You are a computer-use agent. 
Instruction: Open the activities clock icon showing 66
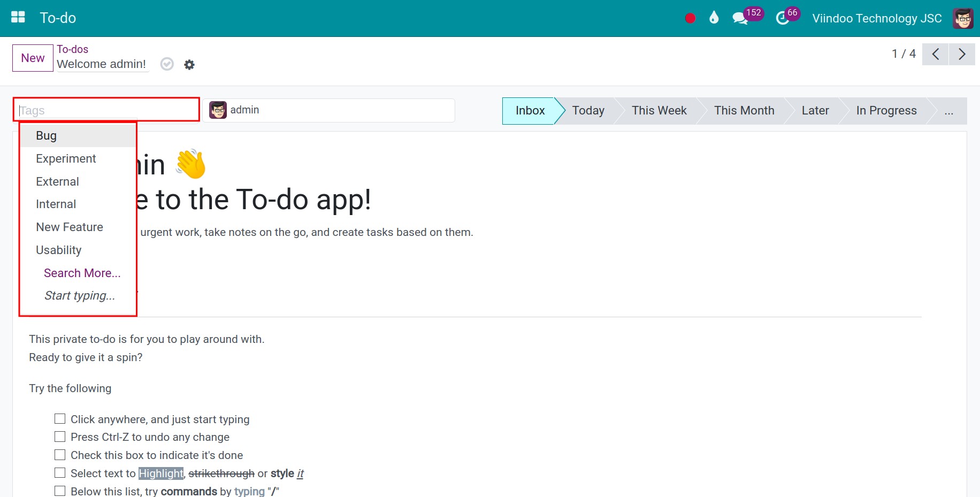(782, 18)
